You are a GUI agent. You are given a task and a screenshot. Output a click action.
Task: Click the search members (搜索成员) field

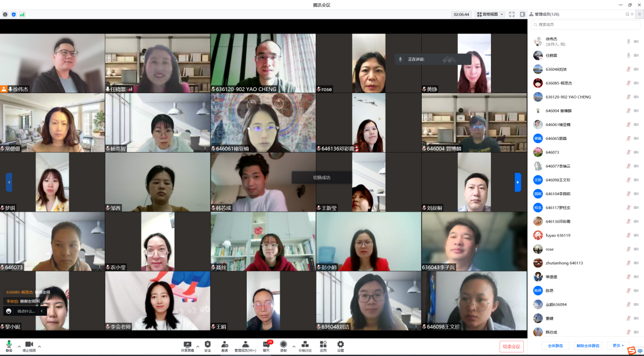pos(585,24)
